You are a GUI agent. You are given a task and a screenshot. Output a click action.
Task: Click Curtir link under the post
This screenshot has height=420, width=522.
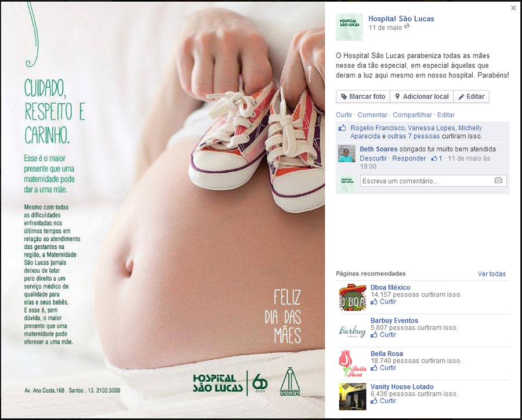[x=344, y=115]
